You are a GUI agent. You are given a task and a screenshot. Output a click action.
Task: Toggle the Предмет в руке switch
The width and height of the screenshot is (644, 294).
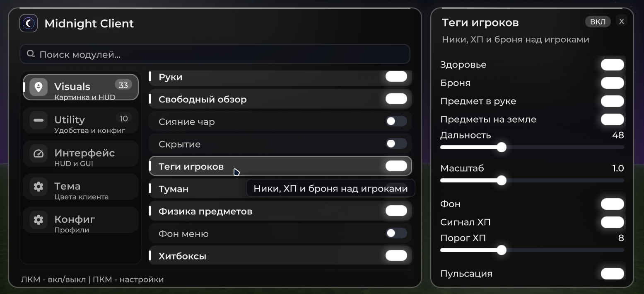click(613, 101)
